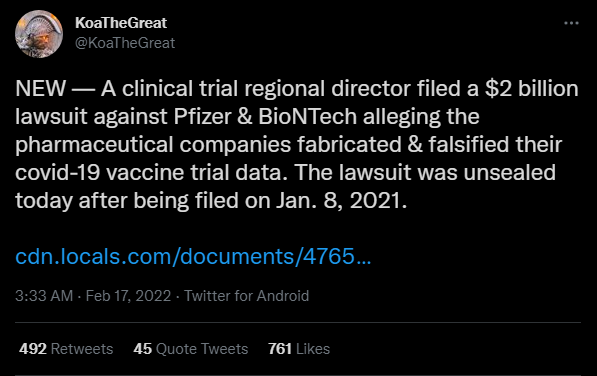597x376 pixels.
Task: Click the 45 quote tweet count number
Action: (142, 349)
